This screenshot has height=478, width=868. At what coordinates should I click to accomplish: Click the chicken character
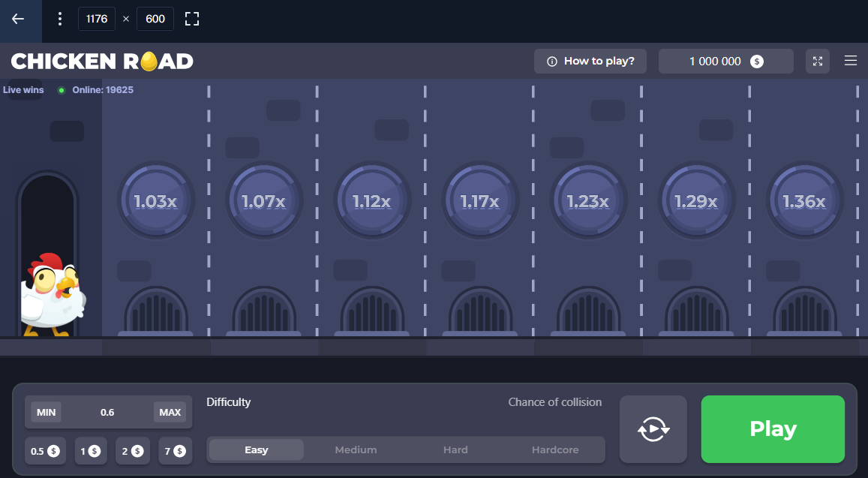53,294
